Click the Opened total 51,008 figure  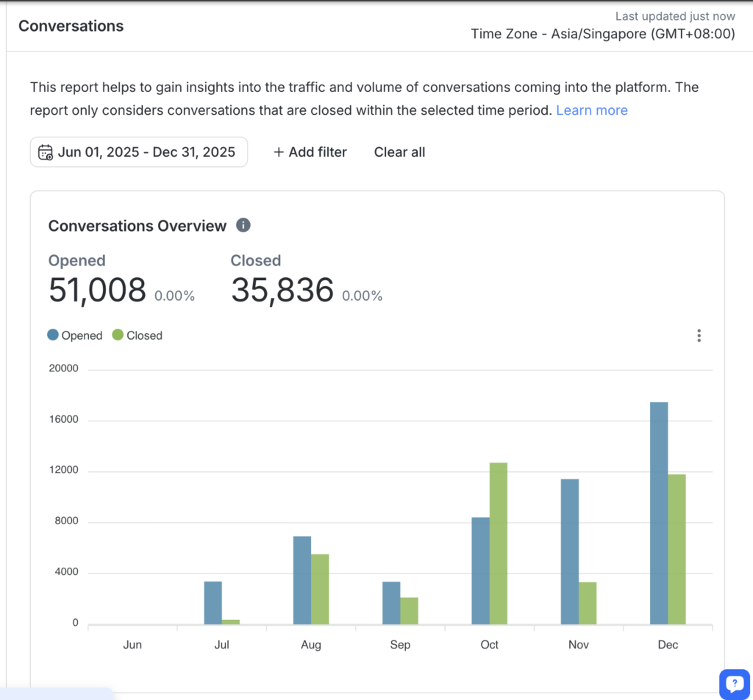97,290
